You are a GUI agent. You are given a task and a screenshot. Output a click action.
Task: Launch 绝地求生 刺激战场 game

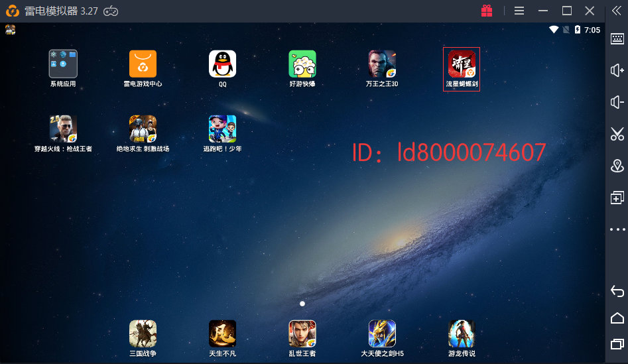143,129
